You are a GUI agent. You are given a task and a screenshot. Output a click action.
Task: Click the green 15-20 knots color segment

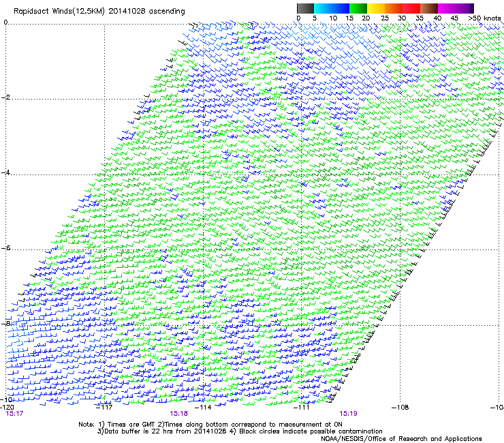pos(358,8)
